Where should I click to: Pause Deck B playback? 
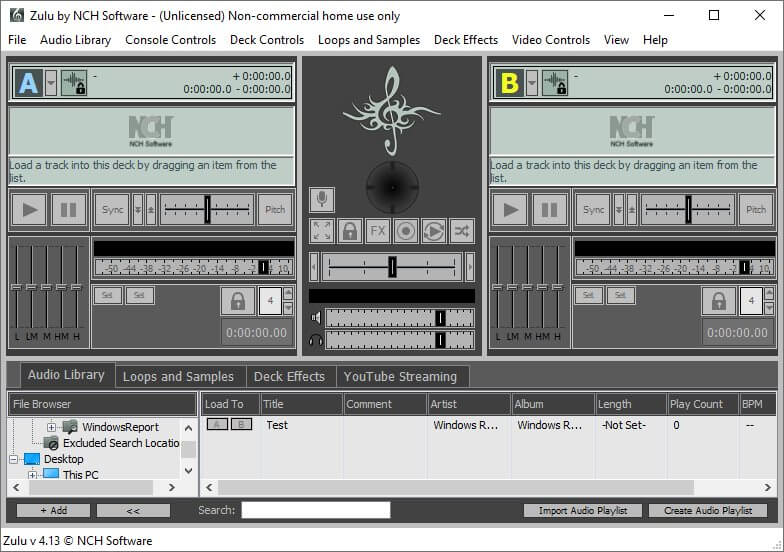tap(549, 210)
